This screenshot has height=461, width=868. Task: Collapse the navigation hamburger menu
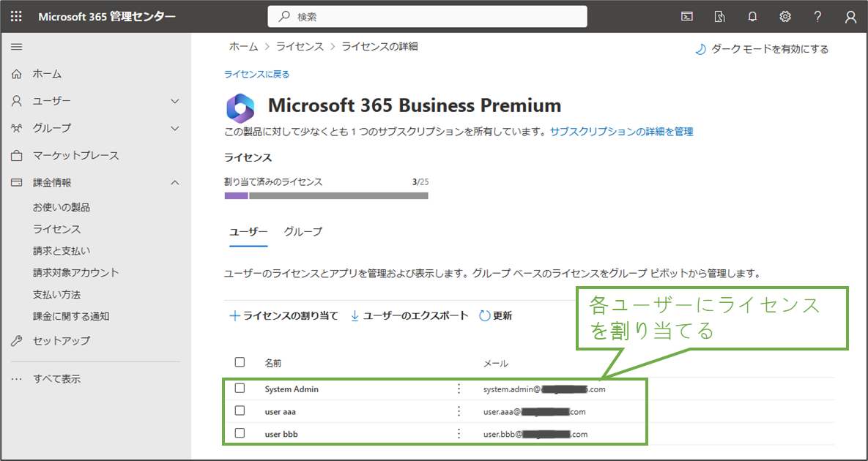[17, 47]
